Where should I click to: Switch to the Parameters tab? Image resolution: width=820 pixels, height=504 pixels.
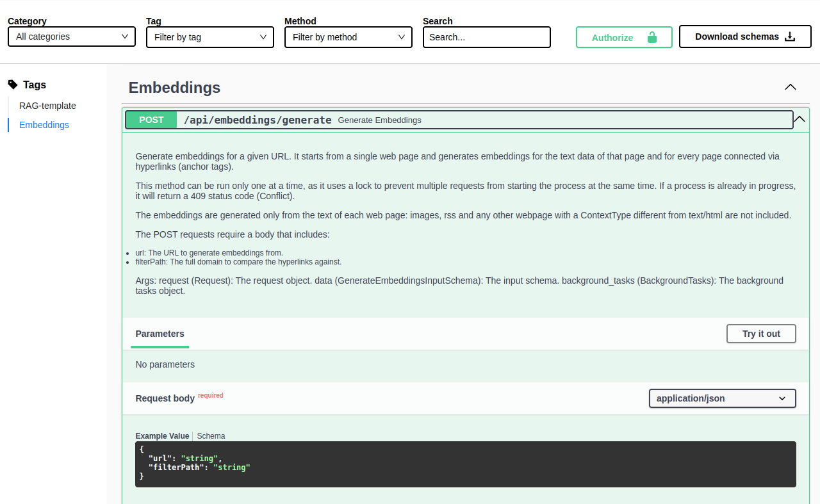pyautogui.click(x=160, y=334)
